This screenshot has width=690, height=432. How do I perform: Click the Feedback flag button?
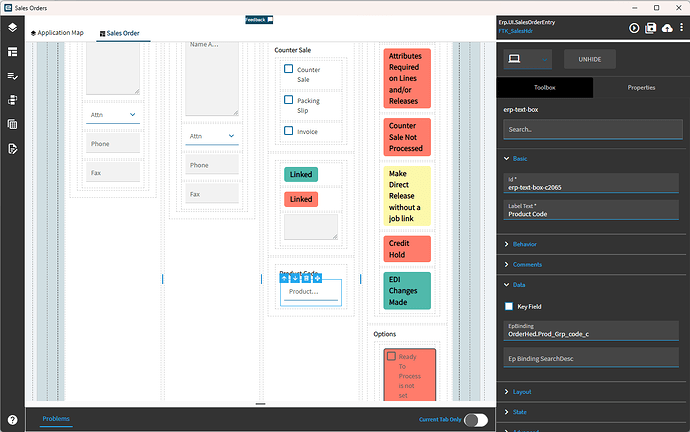(x=259, y=20)
